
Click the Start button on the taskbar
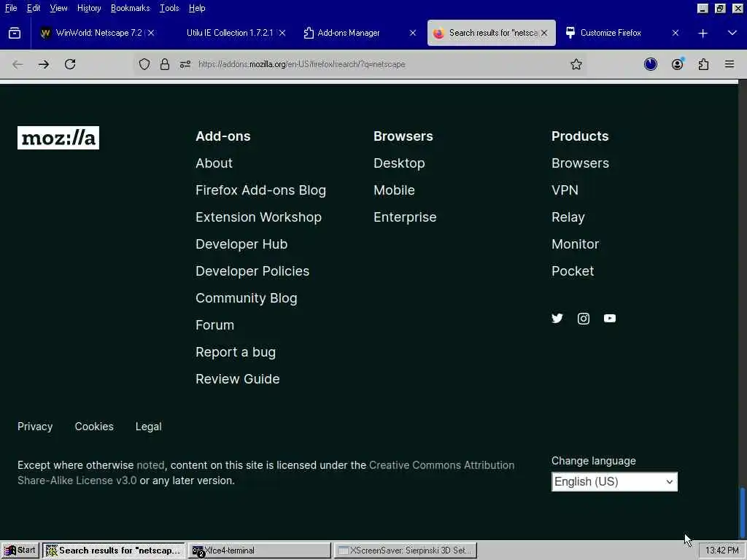click(x=20, y=551)
